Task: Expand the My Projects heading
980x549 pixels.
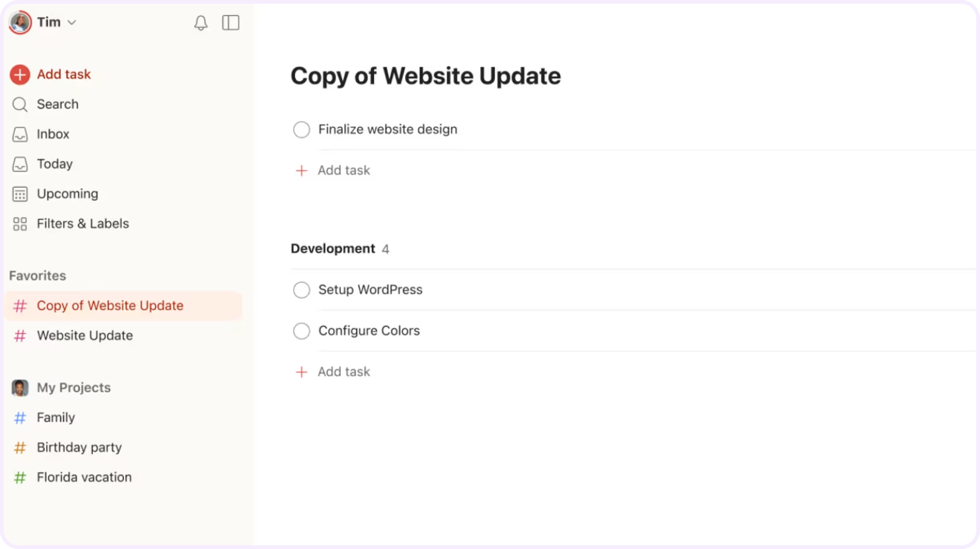Action: pyautogui.click(x=74, y=387)
